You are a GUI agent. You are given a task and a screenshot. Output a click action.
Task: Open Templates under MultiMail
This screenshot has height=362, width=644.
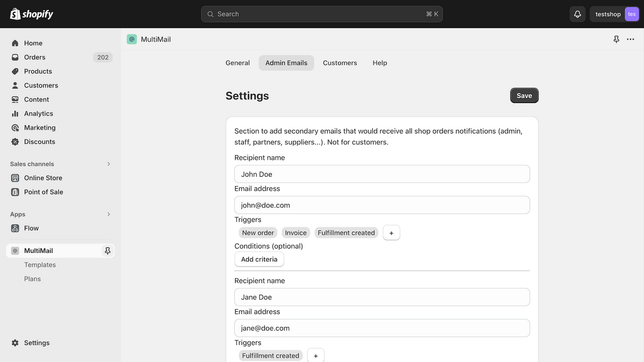click(x=40, y=265)
